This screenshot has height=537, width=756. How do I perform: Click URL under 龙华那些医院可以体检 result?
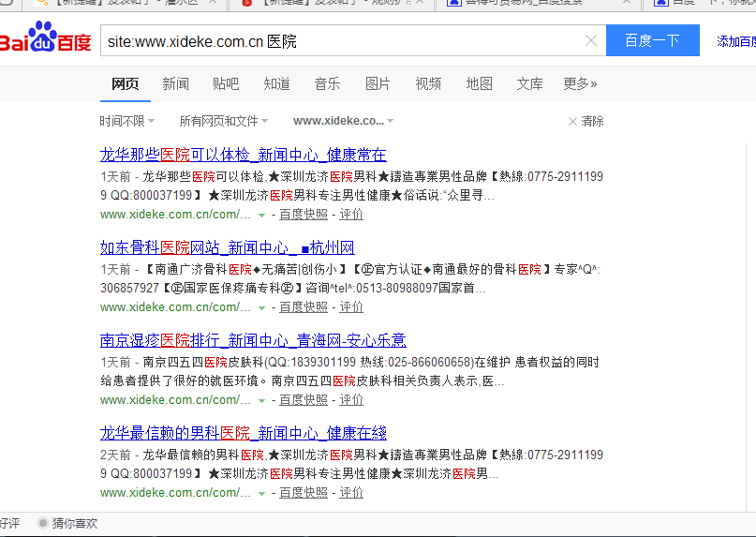[175, 215]
